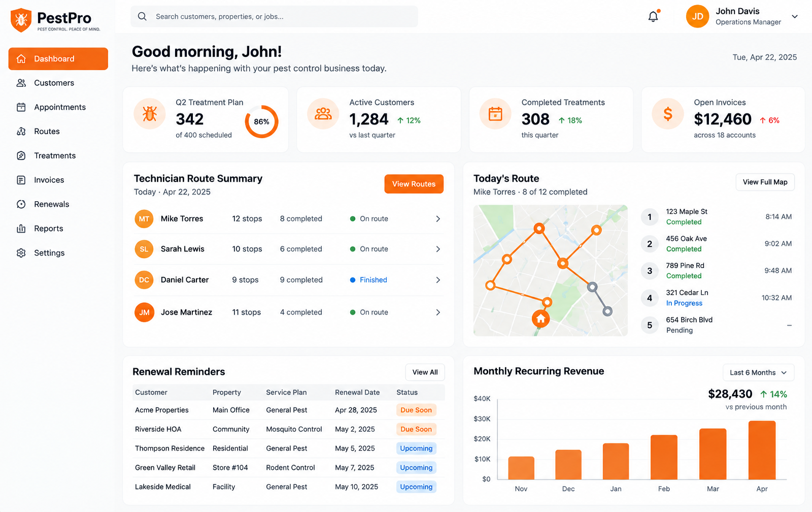Click the Dashboard home icon
The height and width of the screenshot is (512, 812).
(x=21, y=59)
